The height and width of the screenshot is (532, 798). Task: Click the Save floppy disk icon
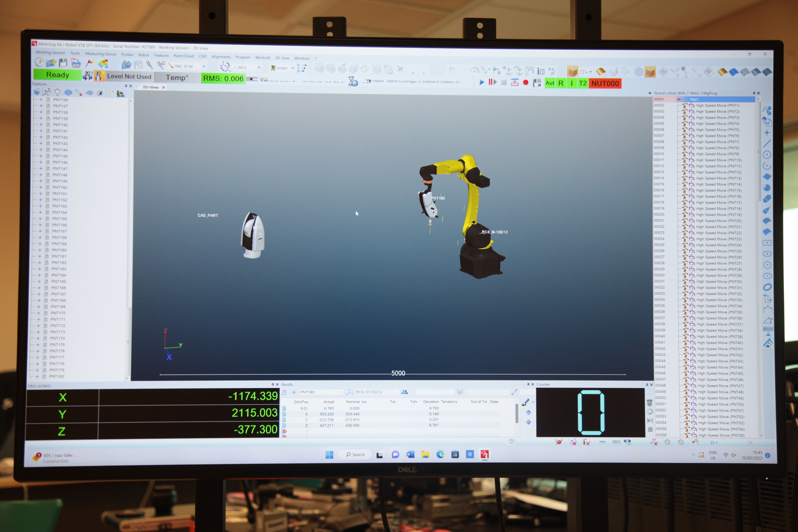(63, 63)
